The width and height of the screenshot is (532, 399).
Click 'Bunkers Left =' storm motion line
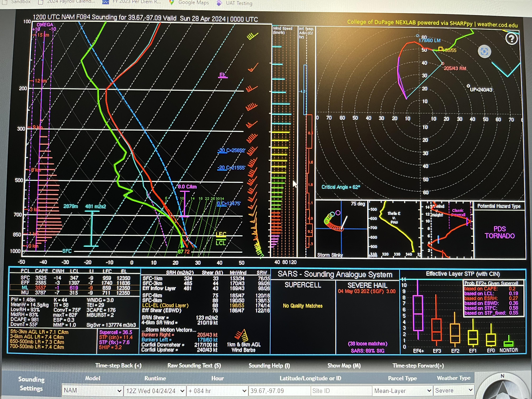(x=179, y=340)
